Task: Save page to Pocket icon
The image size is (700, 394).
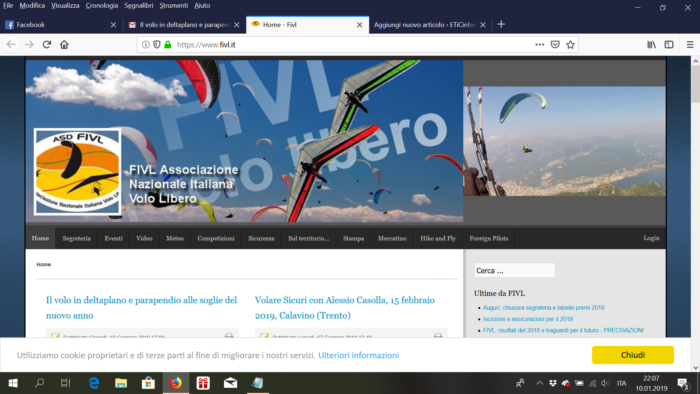Action: point(555,45)
